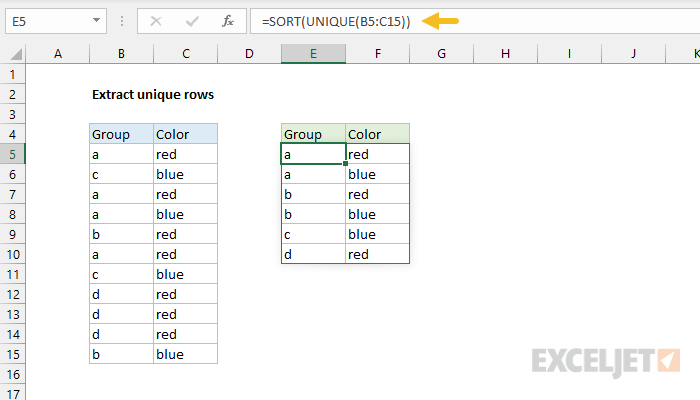Select row 3 header
The height and width of the screenshot is (400, 700).
[x=12, y=114]
